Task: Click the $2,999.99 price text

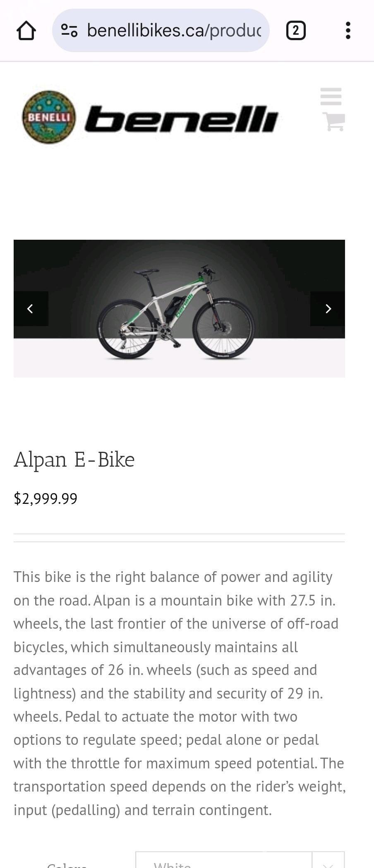Action: click(46, 498)
